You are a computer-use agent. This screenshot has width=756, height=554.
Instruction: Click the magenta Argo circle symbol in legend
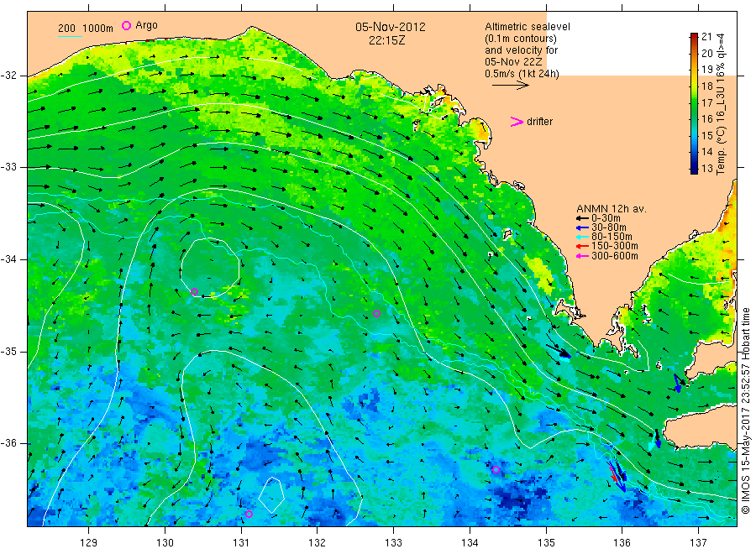[x=126, y=25]
